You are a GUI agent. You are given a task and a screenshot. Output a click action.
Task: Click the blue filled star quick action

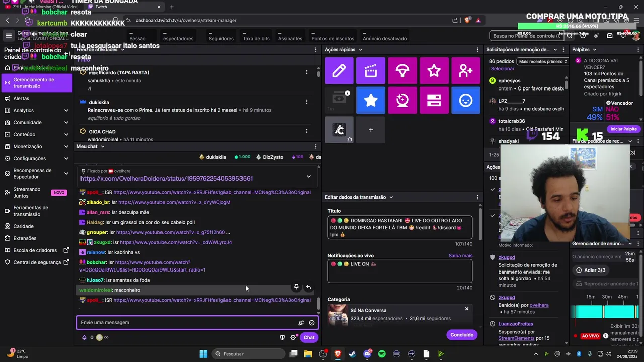click(371, 100)
